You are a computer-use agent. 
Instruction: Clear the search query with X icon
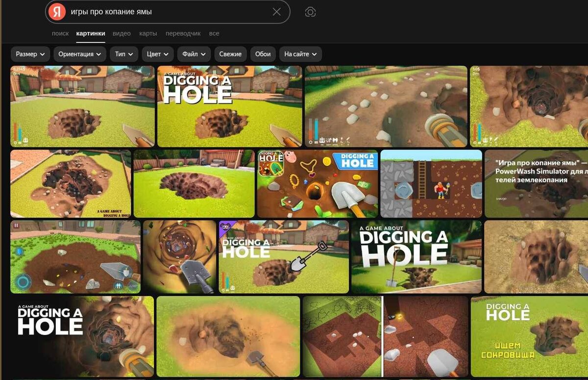click(277, 12)
